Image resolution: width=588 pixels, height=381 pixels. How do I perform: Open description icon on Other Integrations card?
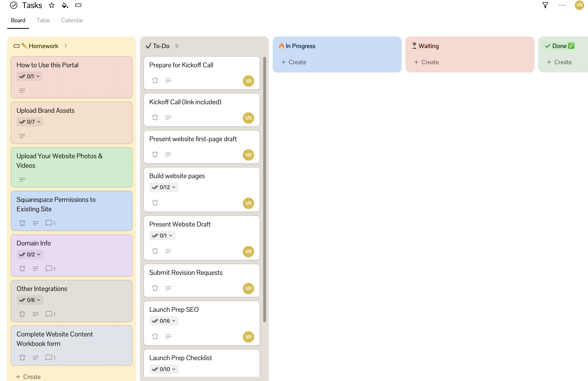[x=35, y=314]
